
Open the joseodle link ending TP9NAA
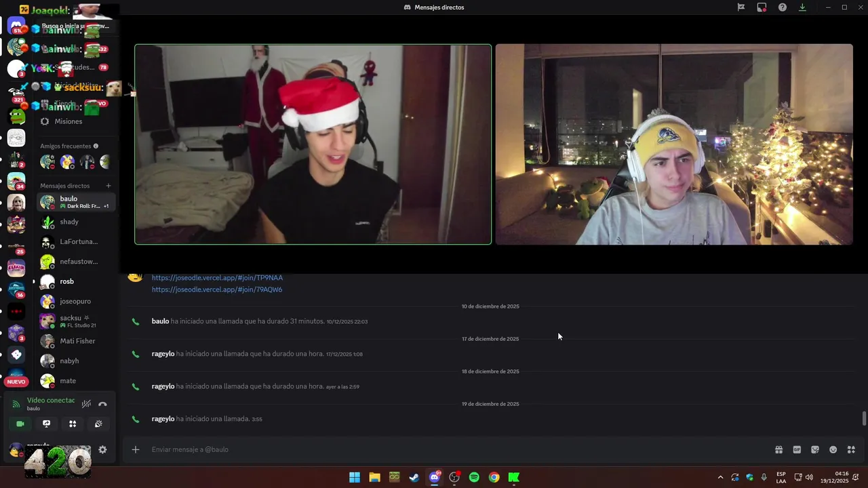click(217, 278)
